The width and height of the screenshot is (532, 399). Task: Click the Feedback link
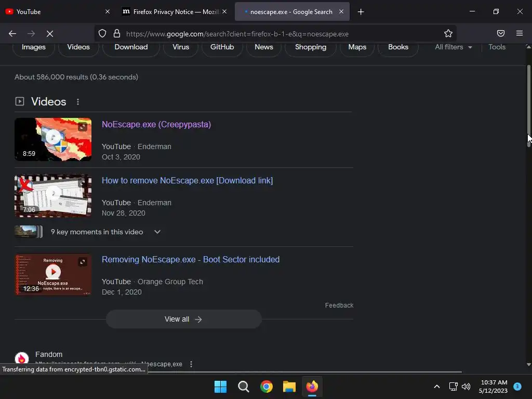(339, 305)
